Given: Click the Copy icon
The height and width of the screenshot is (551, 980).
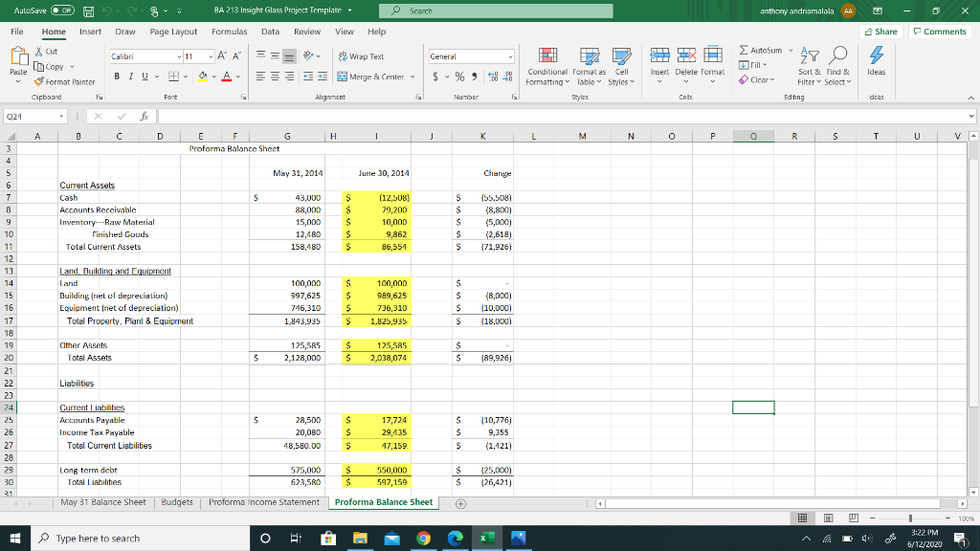Looking at the screenshot, I should point(38,66).
